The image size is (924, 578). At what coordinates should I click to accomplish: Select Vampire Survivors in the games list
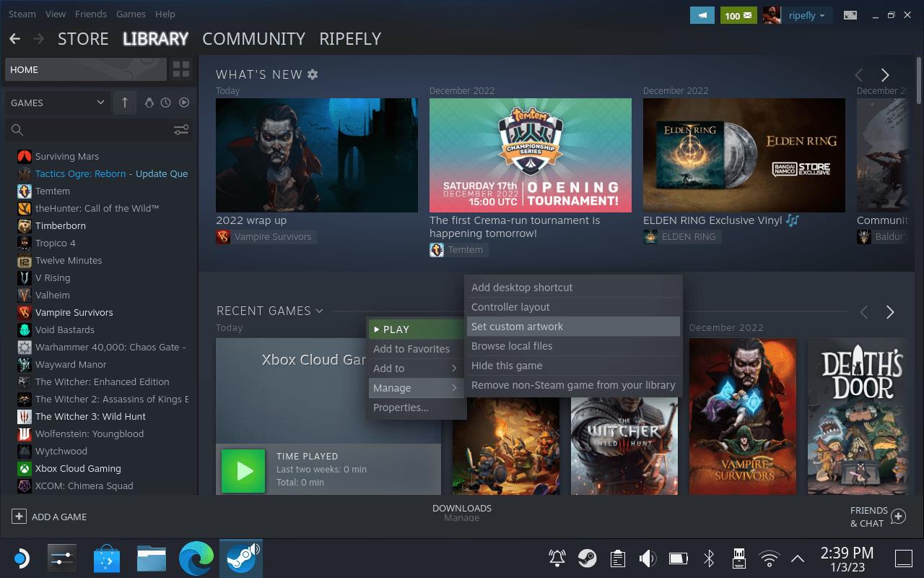point(74,312)
